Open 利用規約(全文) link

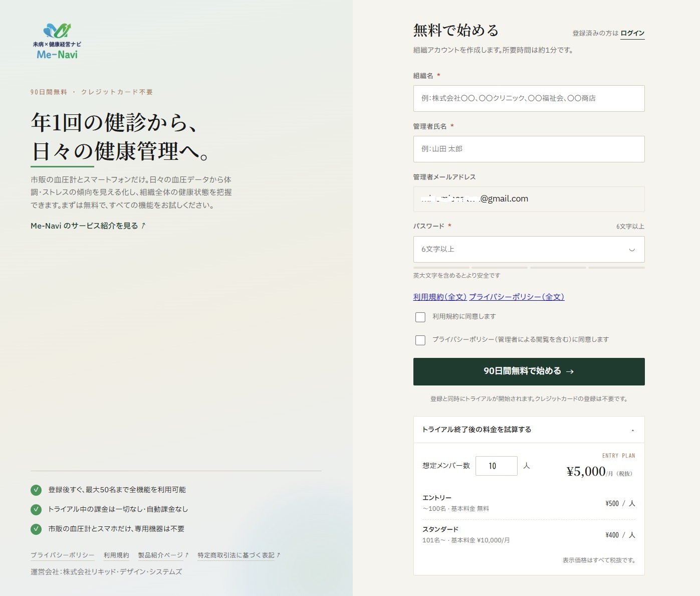pos(440,297)
